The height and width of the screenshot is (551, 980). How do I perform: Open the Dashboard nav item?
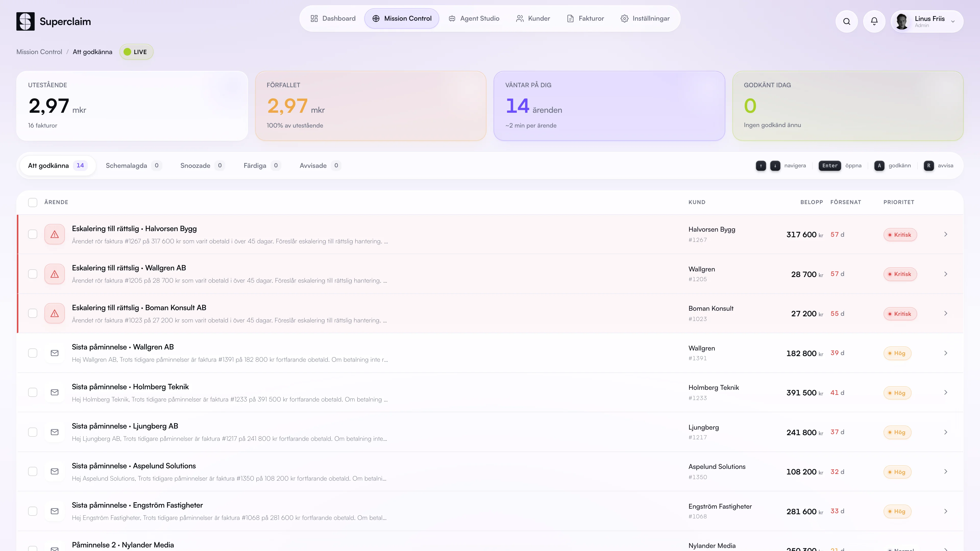click(333, 18)
